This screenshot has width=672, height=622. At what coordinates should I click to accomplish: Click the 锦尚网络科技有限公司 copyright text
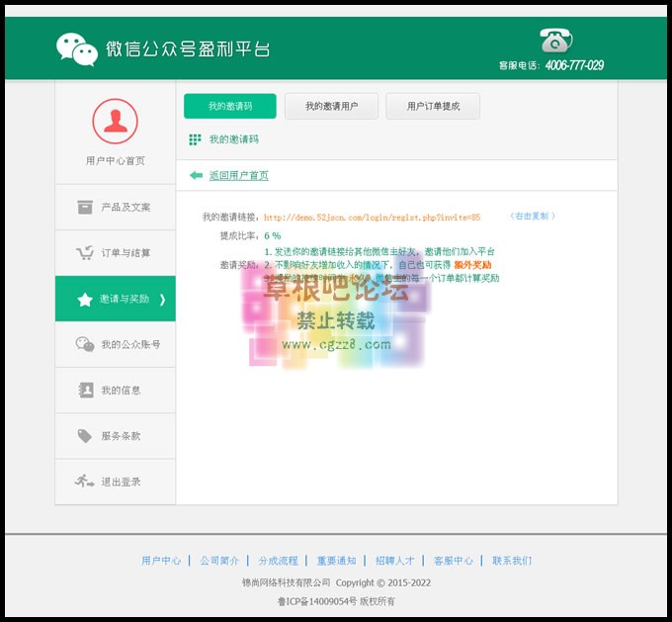click(287, 582)
